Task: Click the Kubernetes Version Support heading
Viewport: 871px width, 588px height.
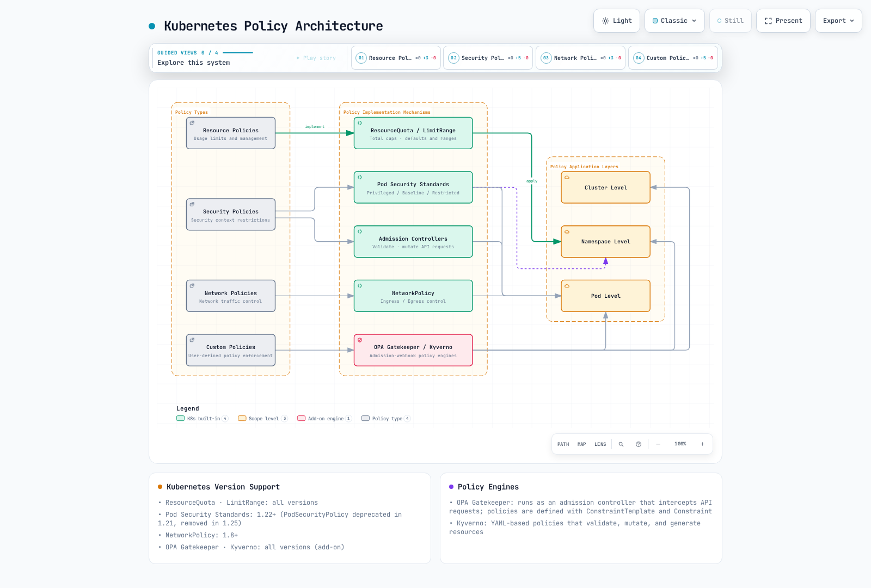Action: click(x=223, y=487)
